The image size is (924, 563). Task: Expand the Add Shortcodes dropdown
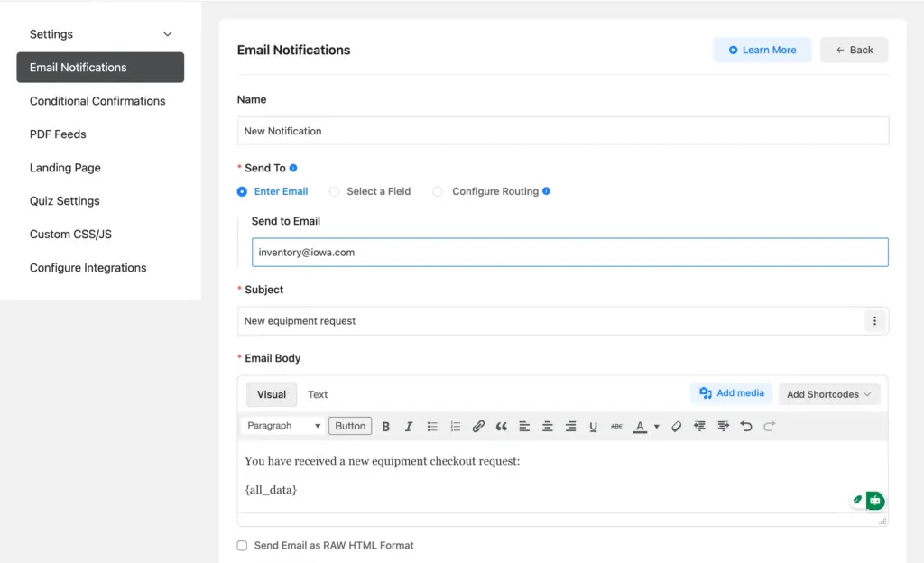[x=827, y=393]
